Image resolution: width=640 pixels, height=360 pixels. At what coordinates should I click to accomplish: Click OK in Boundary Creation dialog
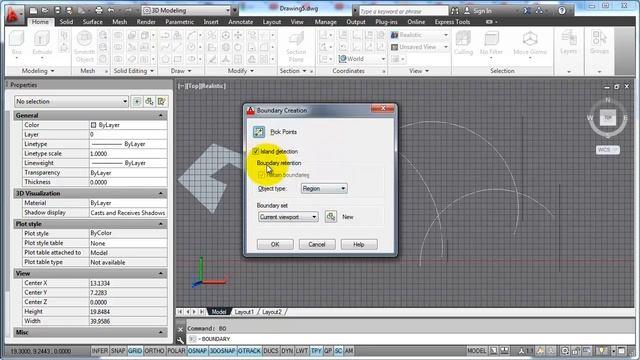tap(275, 244)
